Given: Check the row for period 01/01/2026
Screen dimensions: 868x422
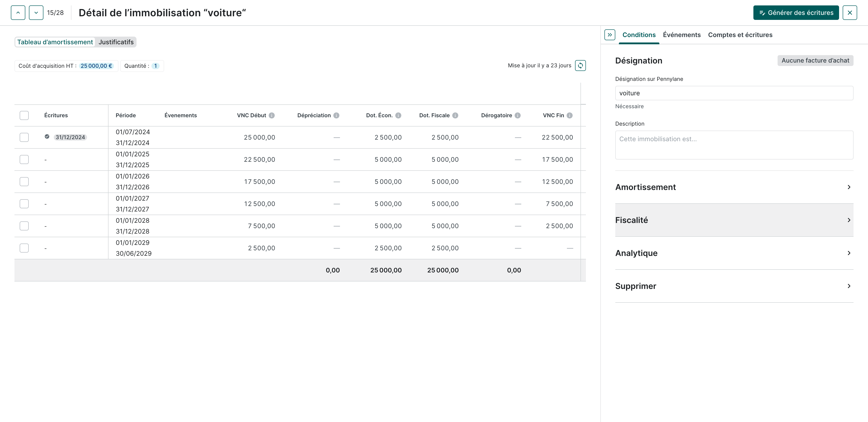Looking at the screenshot, I should [x=24, y=182].
